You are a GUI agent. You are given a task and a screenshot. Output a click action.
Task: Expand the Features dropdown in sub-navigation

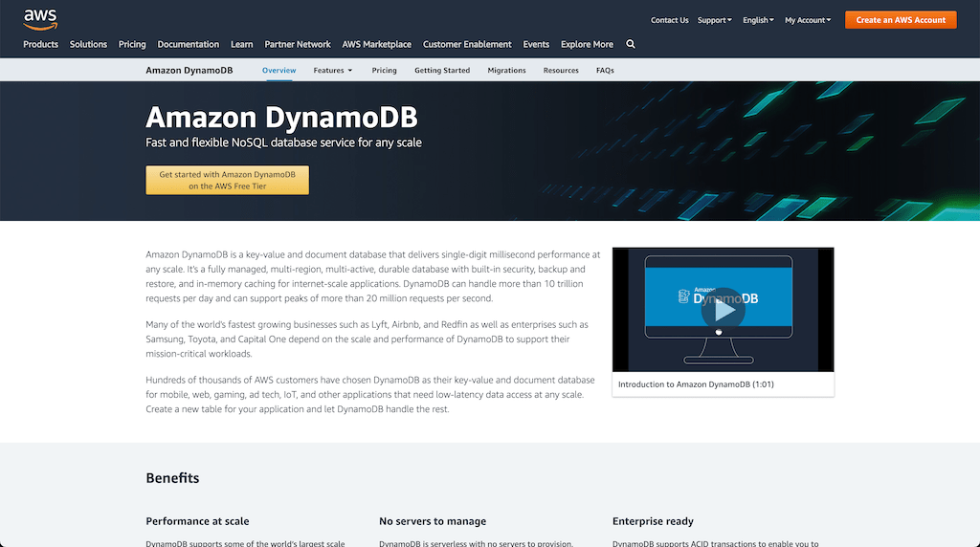click(x=332, y=71)
